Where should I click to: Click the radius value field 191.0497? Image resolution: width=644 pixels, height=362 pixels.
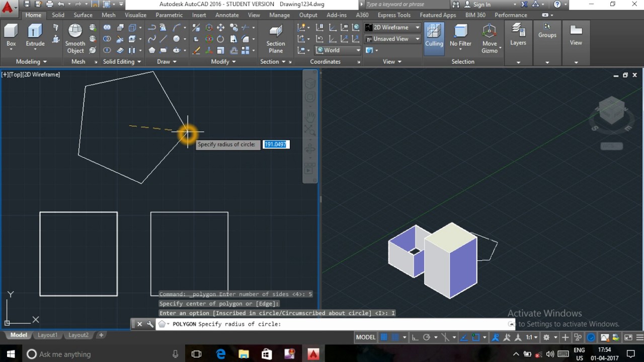point(276,144)
